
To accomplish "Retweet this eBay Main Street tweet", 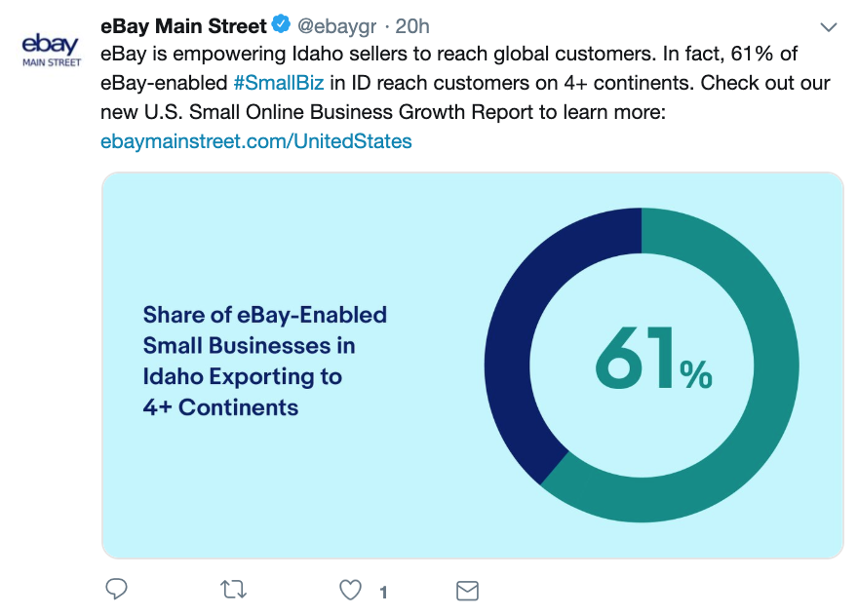I will [234, 589].
